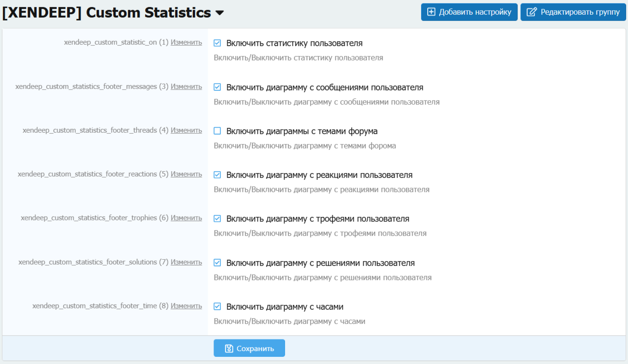Open Изменить link for footer_solutions
This screenshot has width=628, height=364.
coord(186,262)
